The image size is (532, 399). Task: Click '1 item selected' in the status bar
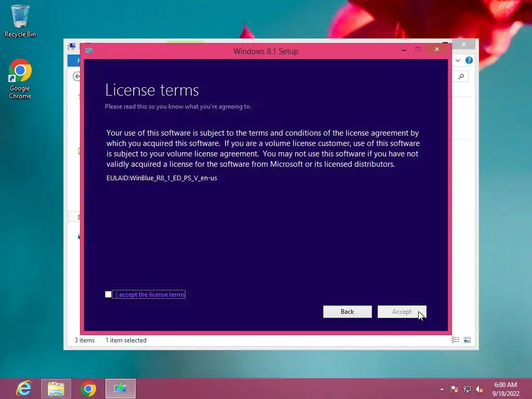(126, 340)
